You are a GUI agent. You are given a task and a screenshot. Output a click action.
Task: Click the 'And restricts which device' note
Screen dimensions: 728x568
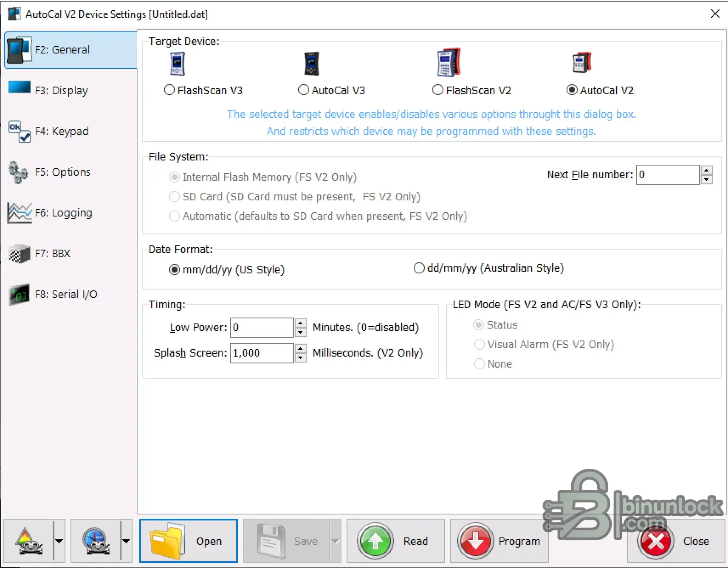431,131
